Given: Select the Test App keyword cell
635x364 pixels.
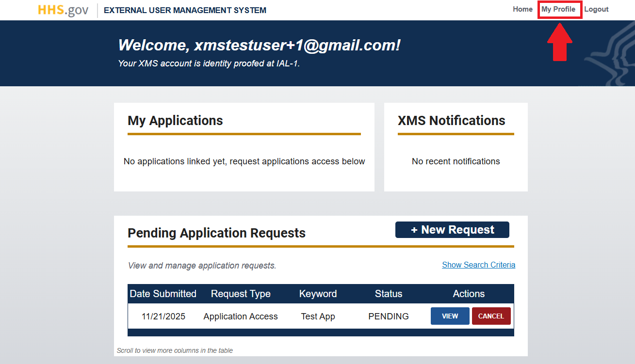Looking at the screenshot, I should [x=318, y=317].
